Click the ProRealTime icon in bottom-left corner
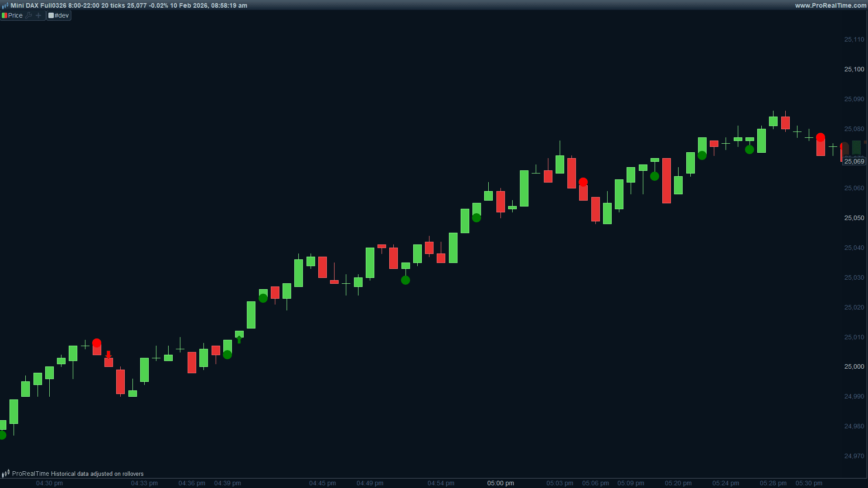The image size is (868, 488). (5, 474)
